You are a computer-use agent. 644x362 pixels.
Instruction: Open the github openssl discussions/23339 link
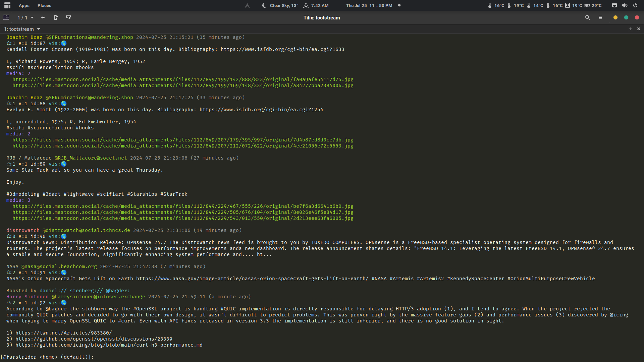click(94, 339)
